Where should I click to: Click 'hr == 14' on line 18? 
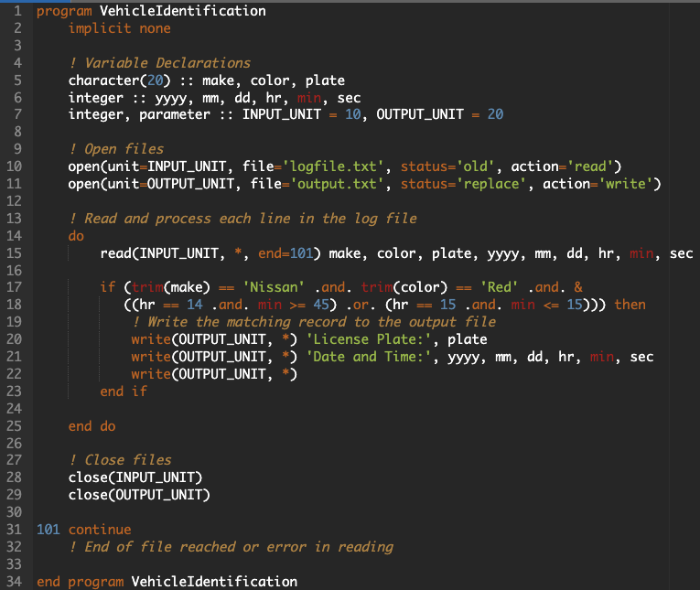(x=171, y=305)
